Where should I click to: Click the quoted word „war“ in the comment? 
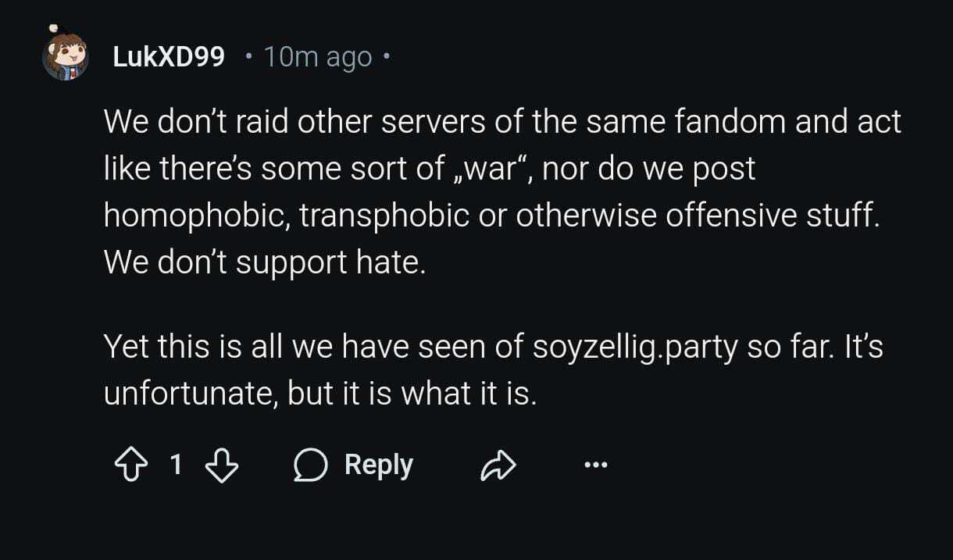pos(487,169)
